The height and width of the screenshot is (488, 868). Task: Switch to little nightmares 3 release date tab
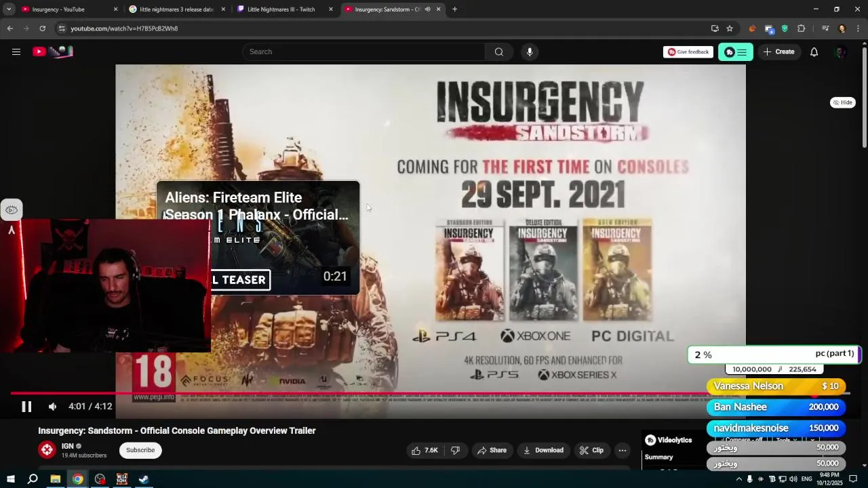(x=176, y=9)
